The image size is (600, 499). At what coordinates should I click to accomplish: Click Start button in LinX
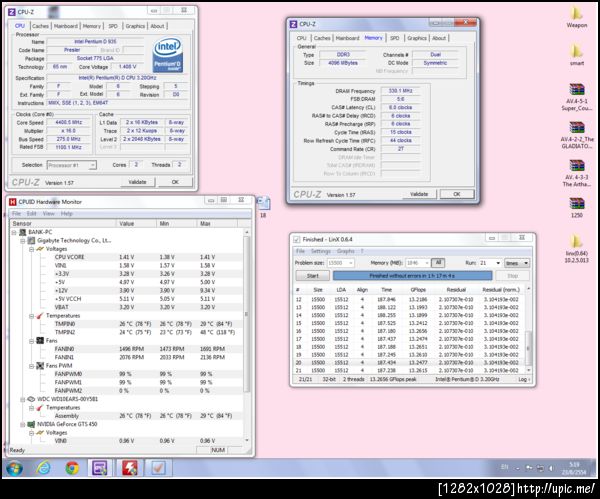[313, 276]
